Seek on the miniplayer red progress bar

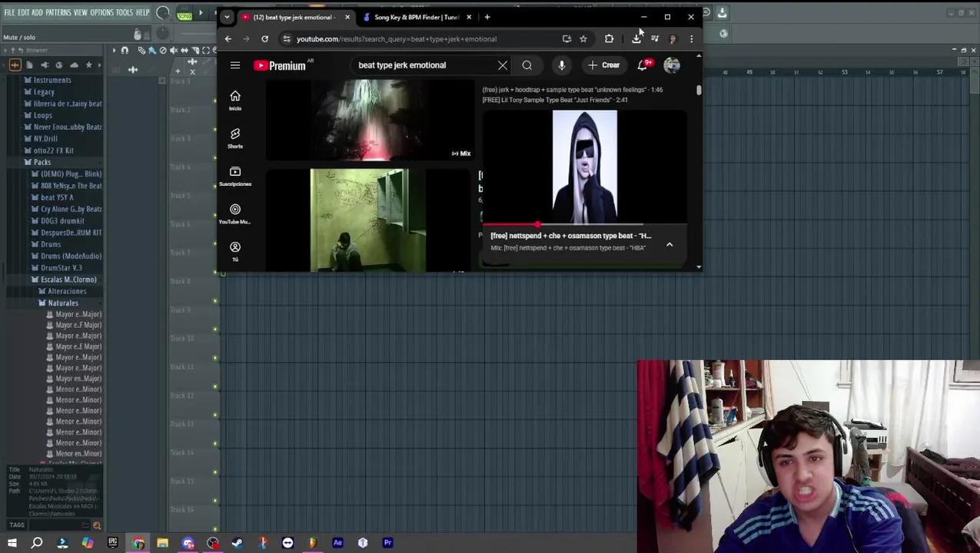[x=583, y=224]
